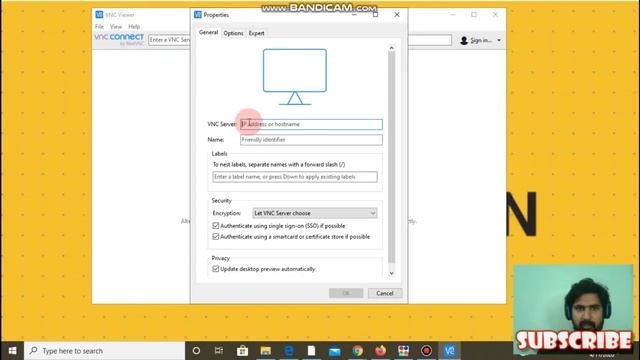Open the View menu in VNC Viewer
640x360 pixels.
pos(116,27)
